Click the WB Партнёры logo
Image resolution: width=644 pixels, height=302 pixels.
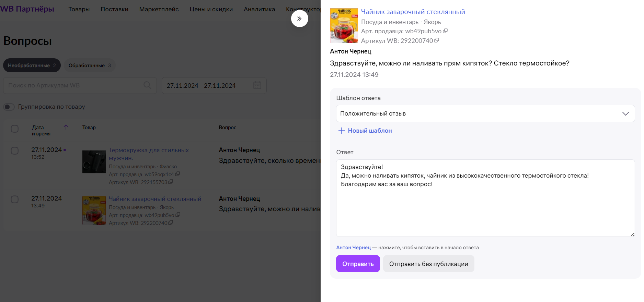click(x=27, y=9)
